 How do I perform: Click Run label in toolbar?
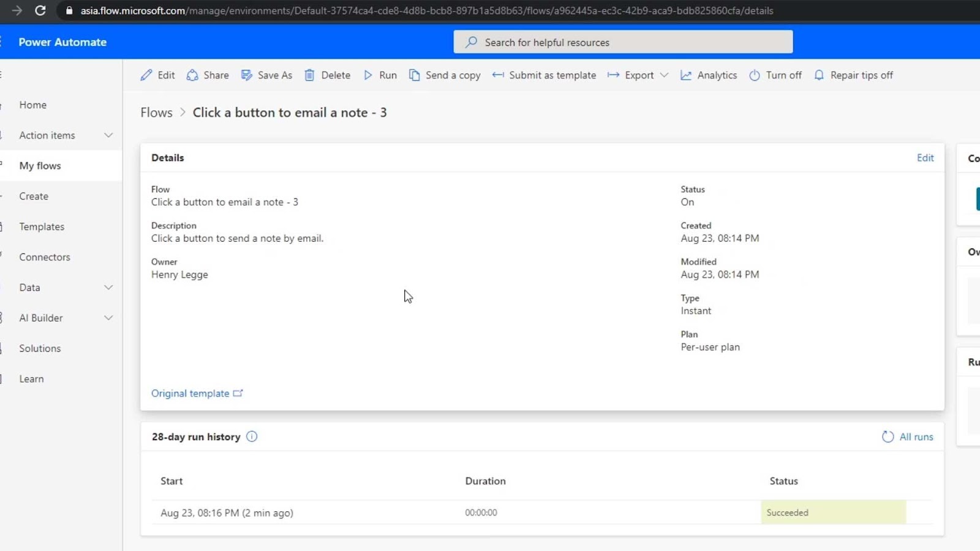388,75
